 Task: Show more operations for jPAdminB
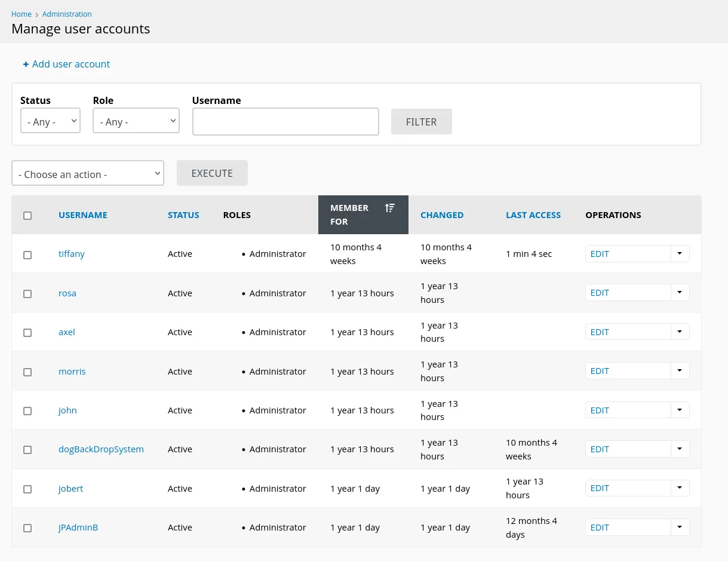click(680, 528)
